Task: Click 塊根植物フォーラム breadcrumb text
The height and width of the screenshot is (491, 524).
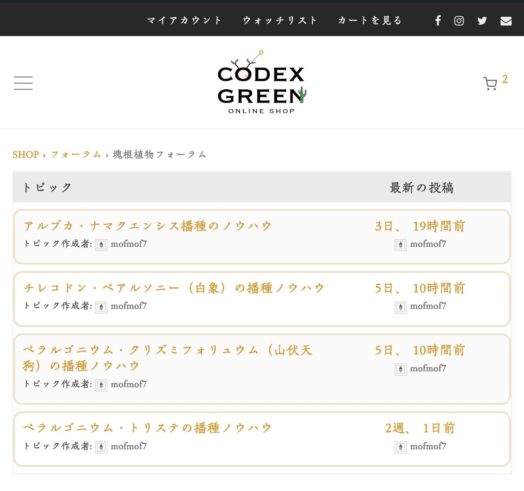Action: [159, 154]
